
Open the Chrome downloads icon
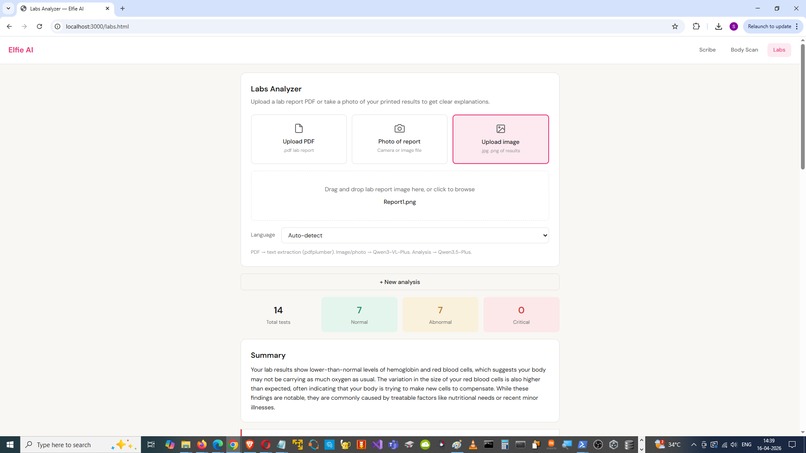click(x=718, y=26)
